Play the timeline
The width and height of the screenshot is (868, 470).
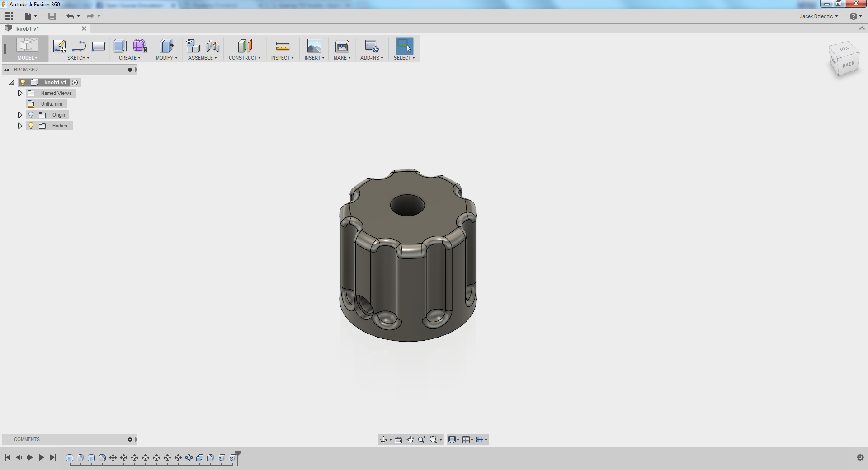(x=41, y=457)
